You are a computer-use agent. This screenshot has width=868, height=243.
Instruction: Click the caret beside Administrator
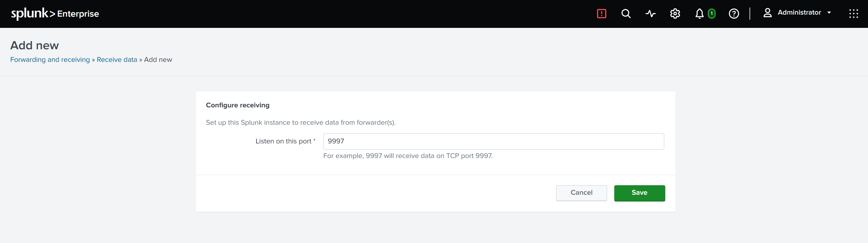point(829,13)
